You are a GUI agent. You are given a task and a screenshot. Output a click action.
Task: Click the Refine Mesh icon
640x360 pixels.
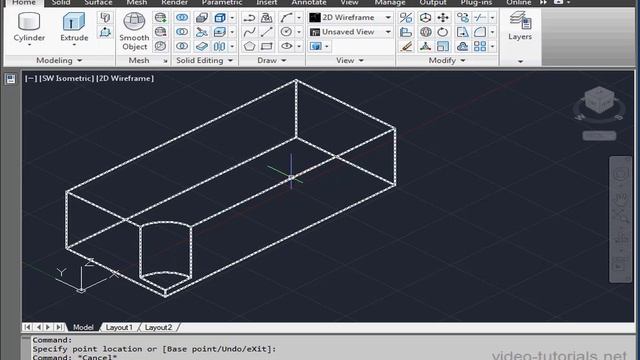tap(160, 46)
